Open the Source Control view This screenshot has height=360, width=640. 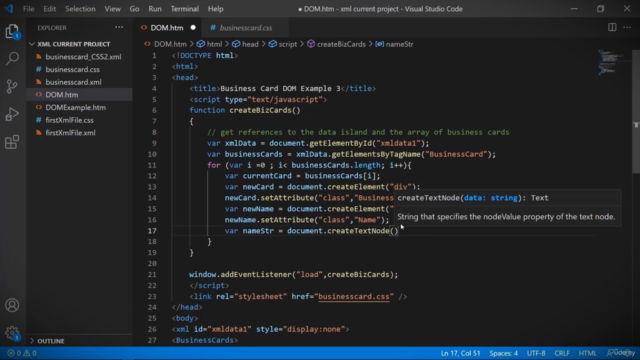(12, 86)
